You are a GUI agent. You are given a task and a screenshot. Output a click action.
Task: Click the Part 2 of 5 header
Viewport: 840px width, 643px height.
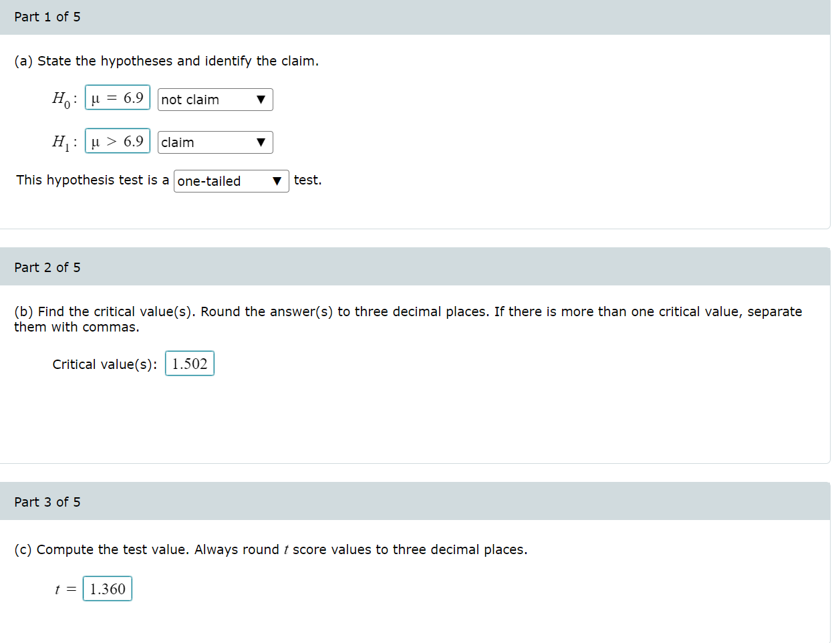47,267
